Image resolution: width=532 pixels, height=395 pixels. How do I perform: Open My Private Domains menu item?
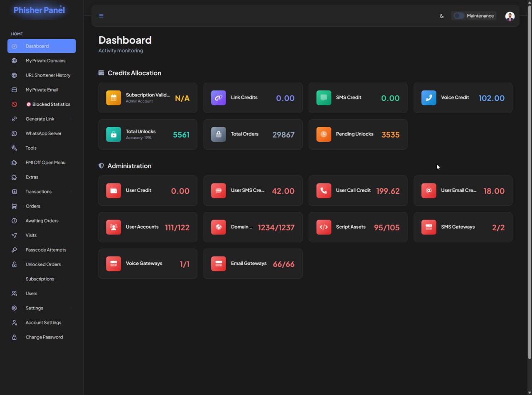(45, 61)
